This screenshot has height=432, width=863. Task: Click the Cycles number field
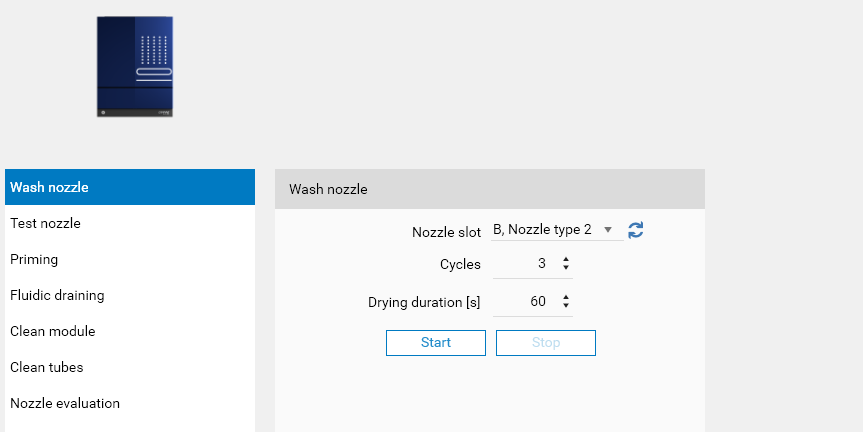pyautogui.click(x=527, y=265)
